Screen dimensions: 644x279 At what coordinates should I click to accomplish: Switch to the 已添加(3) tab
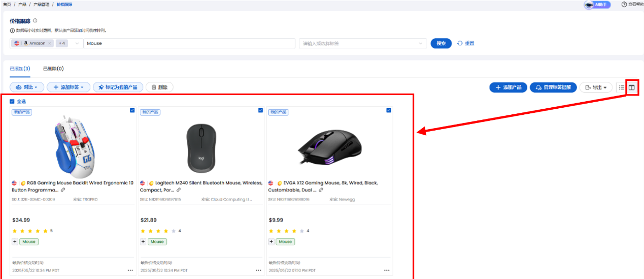point(20,69)
